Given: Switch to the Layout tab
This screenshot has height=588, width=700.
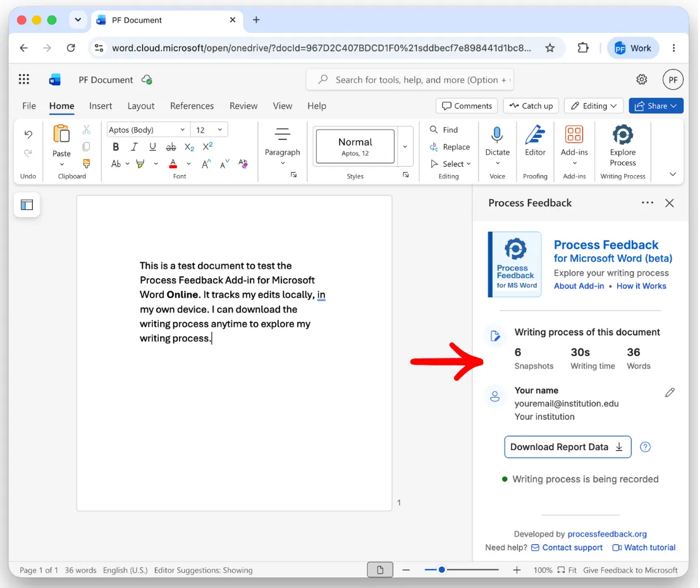Looking at the screenshot, I should [x=140, y=106].
